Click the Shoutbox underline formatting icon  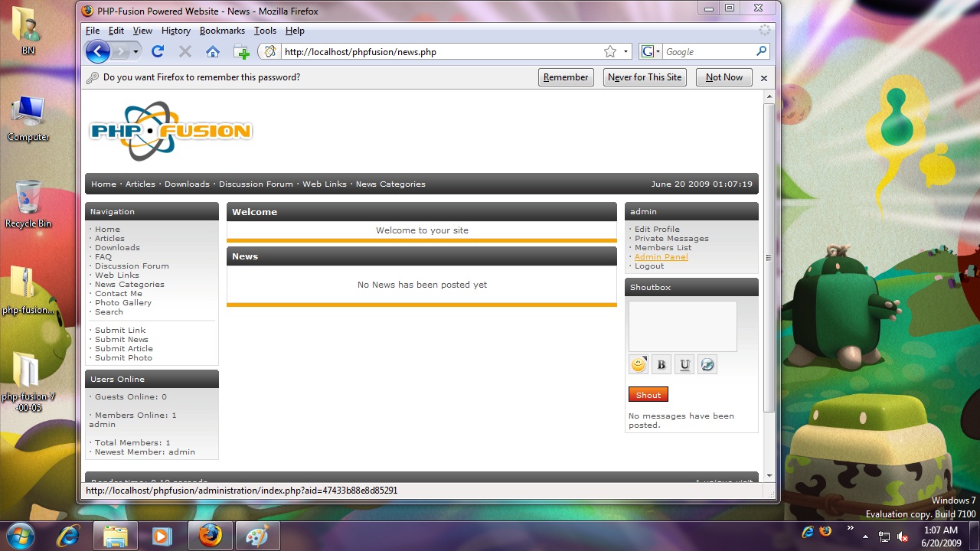[684, 365]
